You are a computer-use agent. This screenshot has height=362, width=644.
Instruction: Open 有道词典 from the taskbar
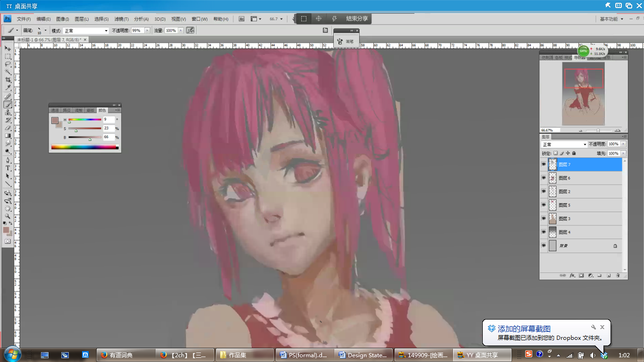pyautogui.click(x=125, y=355)
